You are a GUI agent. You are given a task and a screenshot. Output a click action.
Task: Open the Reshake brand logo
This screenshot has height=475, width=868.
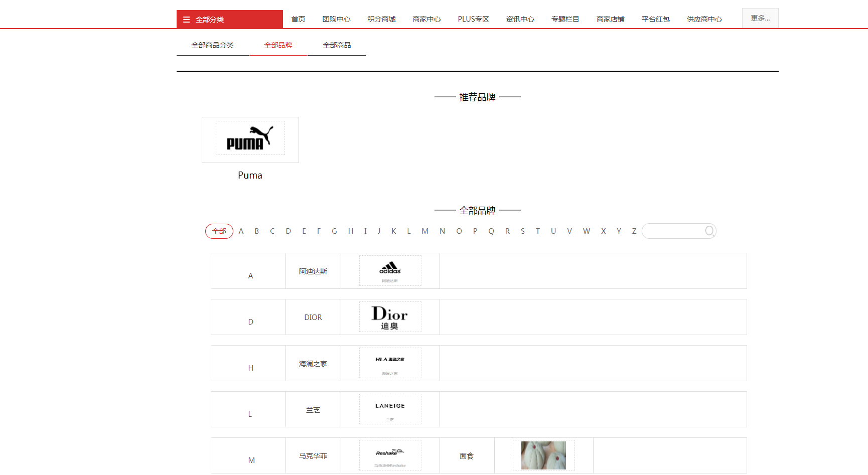pyautogui.click(x=390, y=455)
